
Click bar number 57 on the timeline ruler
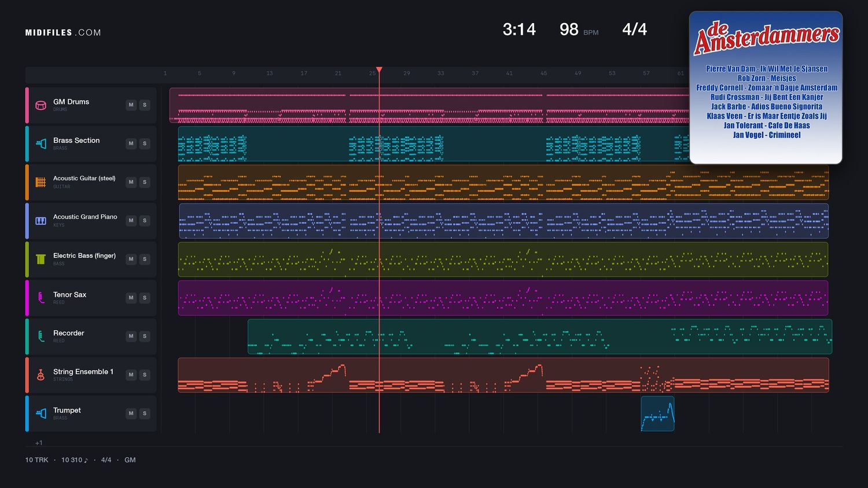pos(646,73)
